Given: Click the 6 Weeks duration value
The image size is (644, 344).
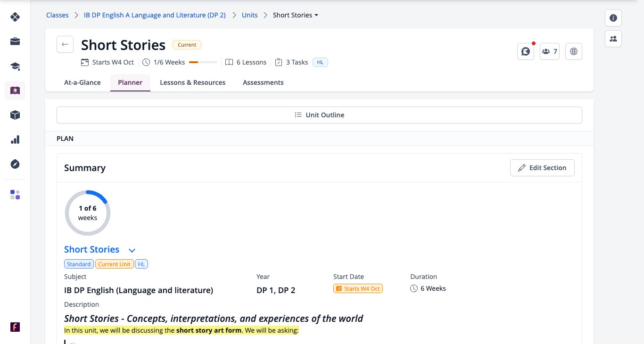Looking at the screenshot, I should click(x=428, y=288).
